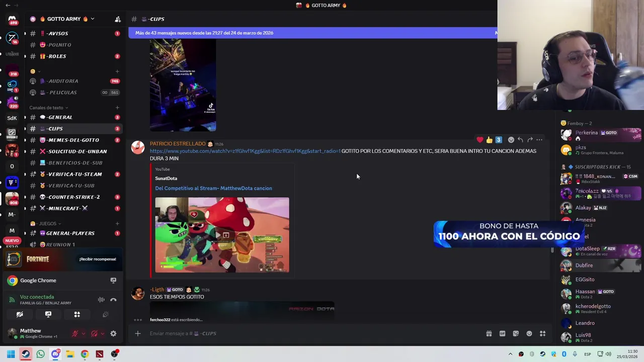Image resolution: width=644 pixels, height=362 pixels.
Task: Open the POLNITO channel
Action: 73,45
